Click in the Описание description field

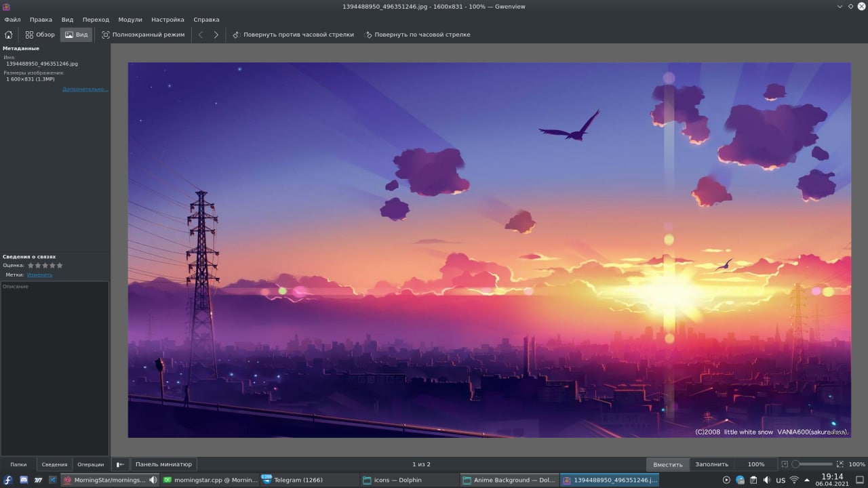click(x=55, y=368)
